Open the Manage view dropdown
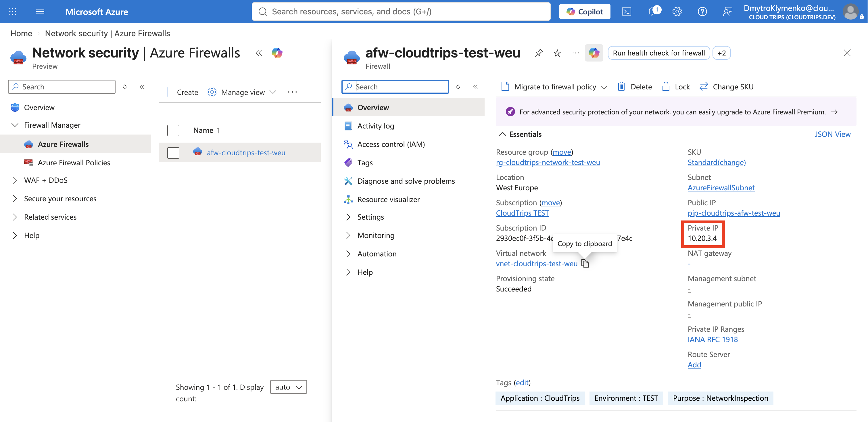This screenshot has height=422, width=868. (x=242, y=92)
